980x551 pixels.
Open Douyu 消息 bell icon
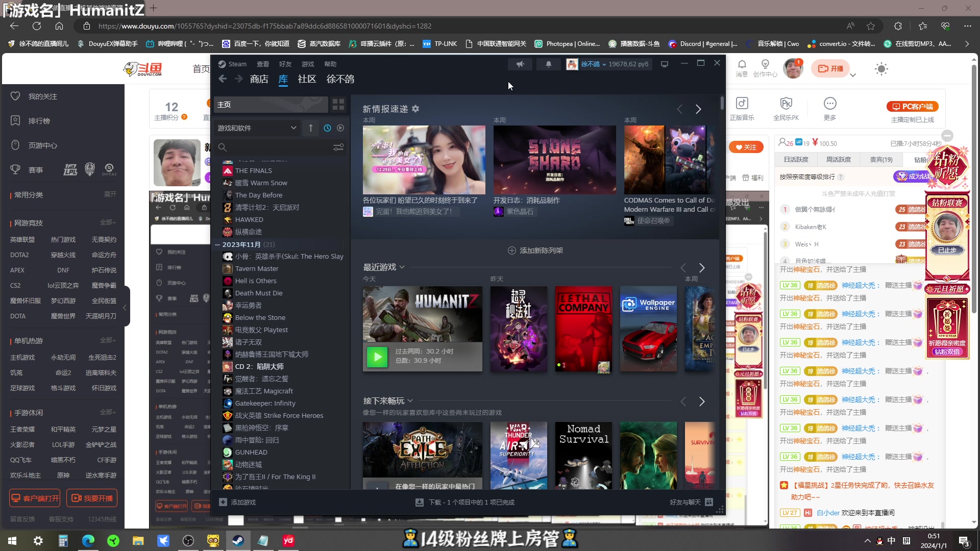(x=742, y=68)
